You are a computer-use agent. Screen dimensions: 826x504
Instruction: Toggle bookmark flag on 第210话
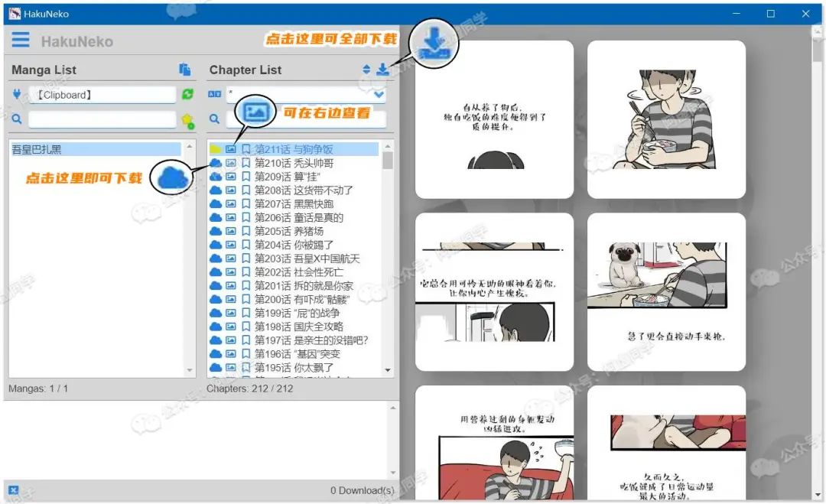coord(246,163)
